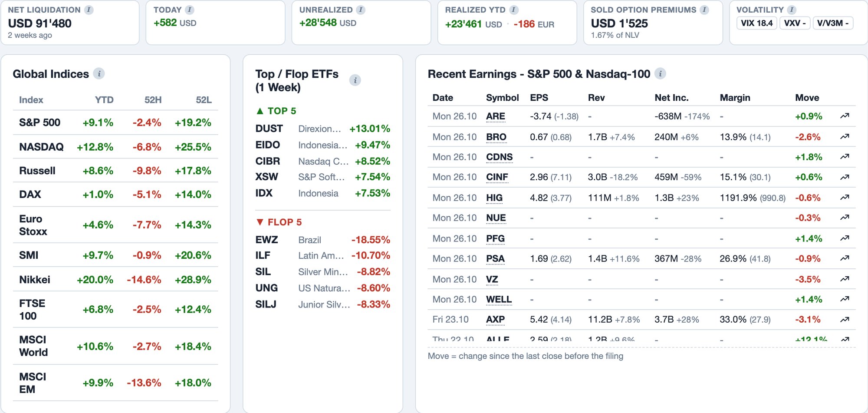Click the Move column header in Recent Earnings
This screenshot has height=413, width=868.
click(x=807, y=98)
